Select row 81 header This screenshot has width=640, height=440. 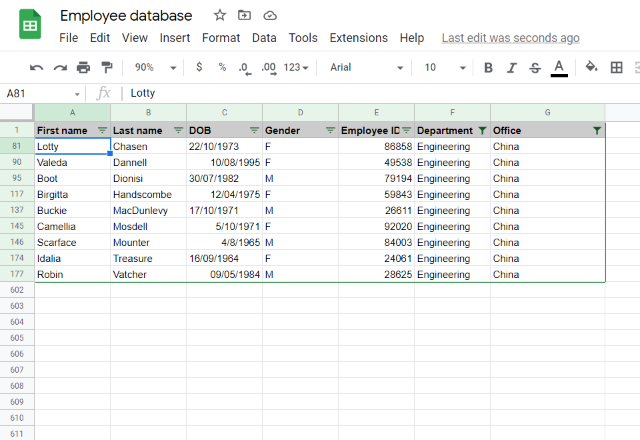[17, 146]
